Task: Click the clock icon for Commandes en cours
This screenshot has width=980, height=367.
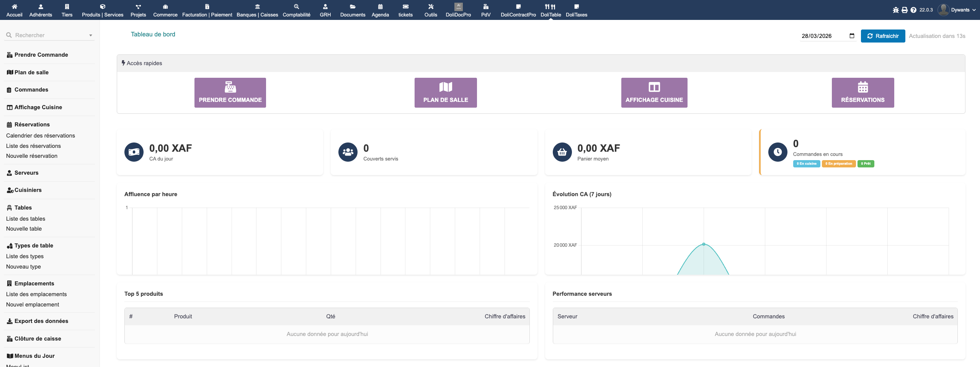Action: (x=777, y=152)
